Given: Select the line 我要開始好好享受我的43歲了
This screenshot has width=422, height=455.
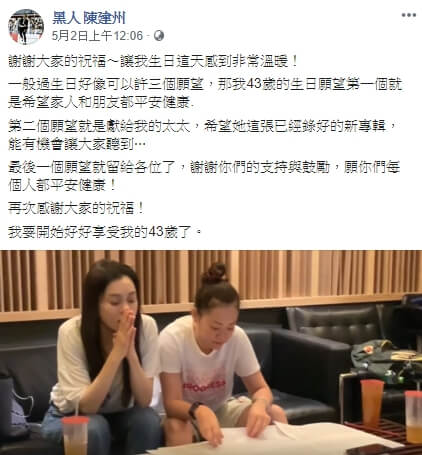Looking at the screenshot, I should click(105, 232).
